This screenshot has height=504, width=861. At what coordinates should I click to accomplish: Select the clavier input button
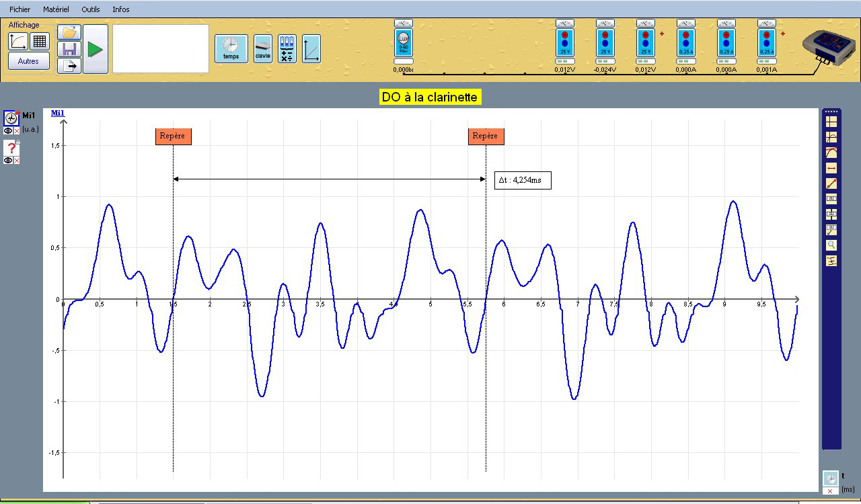pyautogui.click(x=262, y=49)
